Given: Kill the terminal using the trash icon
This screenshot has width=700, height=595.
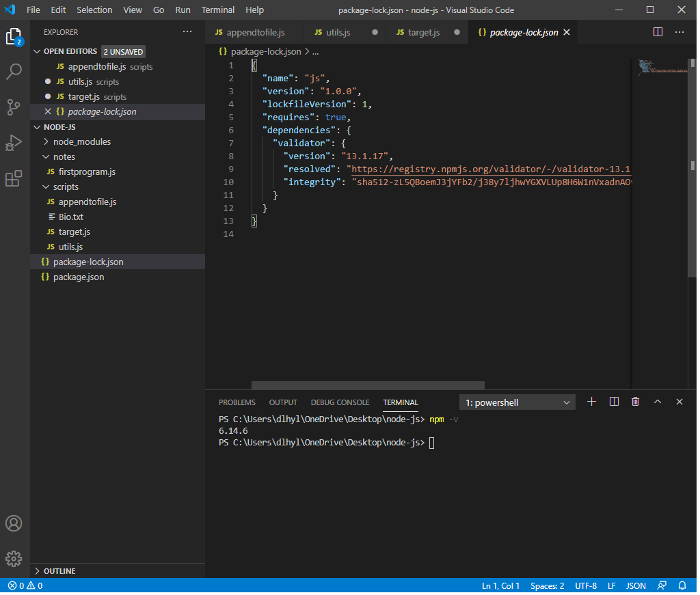Looking at the screenshot, I should pyautogui.click(x=635, y=402).
